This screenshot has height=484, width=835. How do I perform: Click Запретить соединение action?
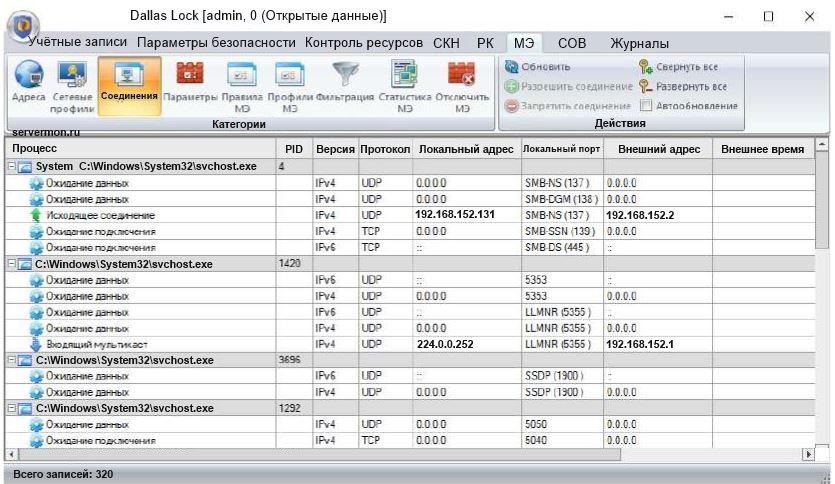point(567,106)
